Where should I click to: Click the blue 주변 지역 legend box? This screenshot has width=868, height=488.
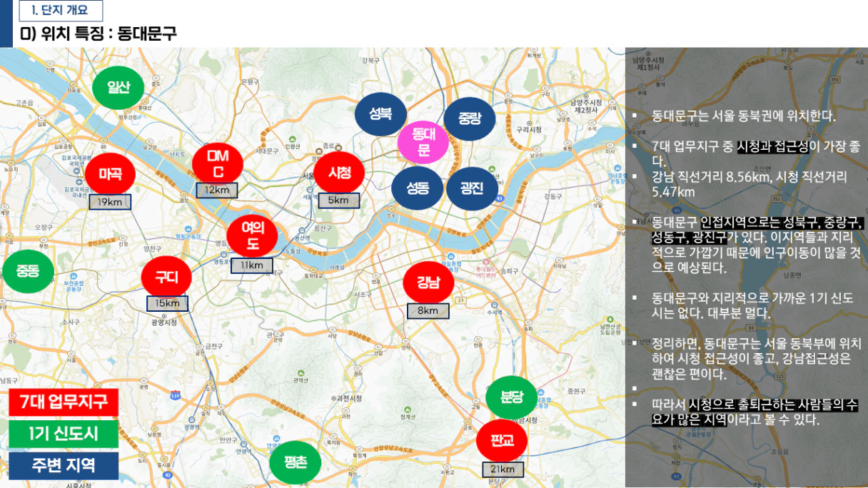click(x=64, y=466)
